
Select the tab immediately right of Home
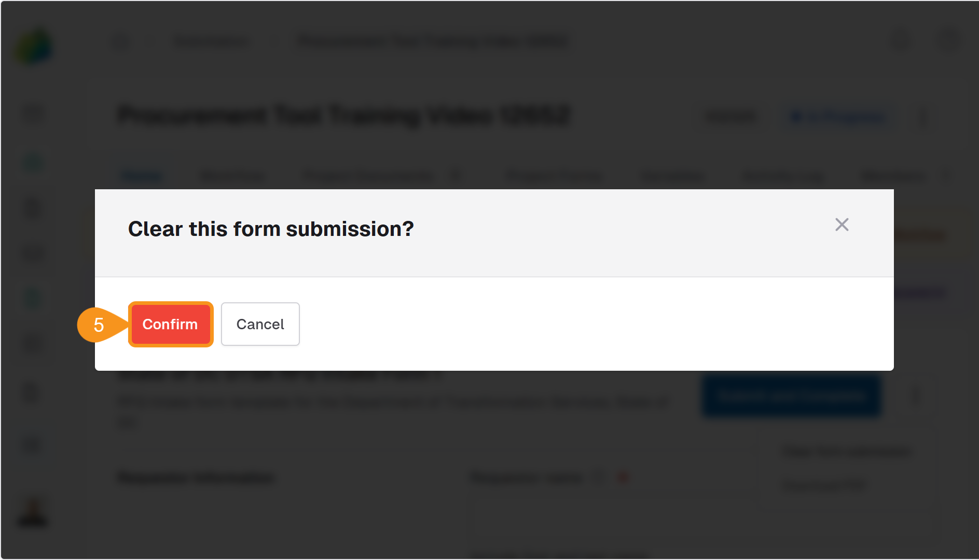click(x=233, y=176)
